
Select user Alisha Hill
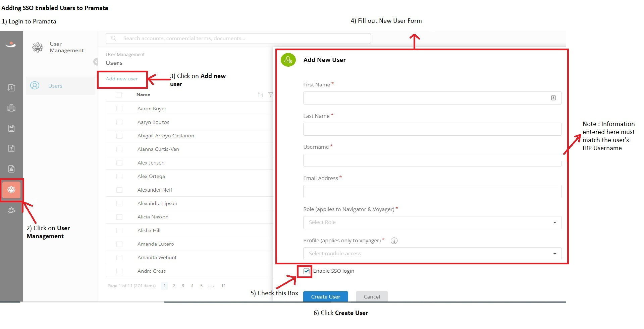point(149,231)
